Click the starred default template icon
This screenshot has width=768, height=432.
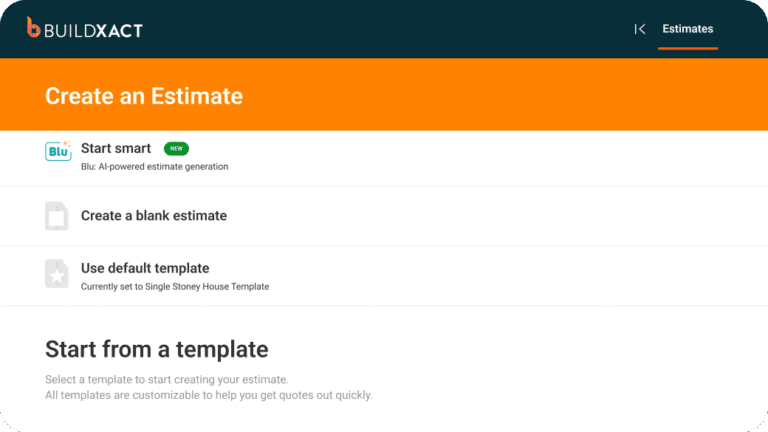58,275
